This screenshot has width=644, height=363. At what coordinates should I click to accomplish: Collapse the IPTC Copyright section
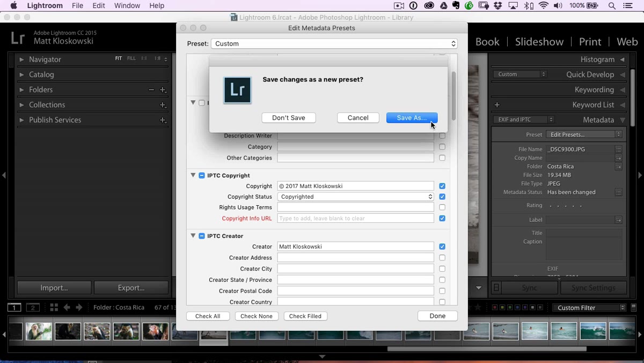(193, 175)
